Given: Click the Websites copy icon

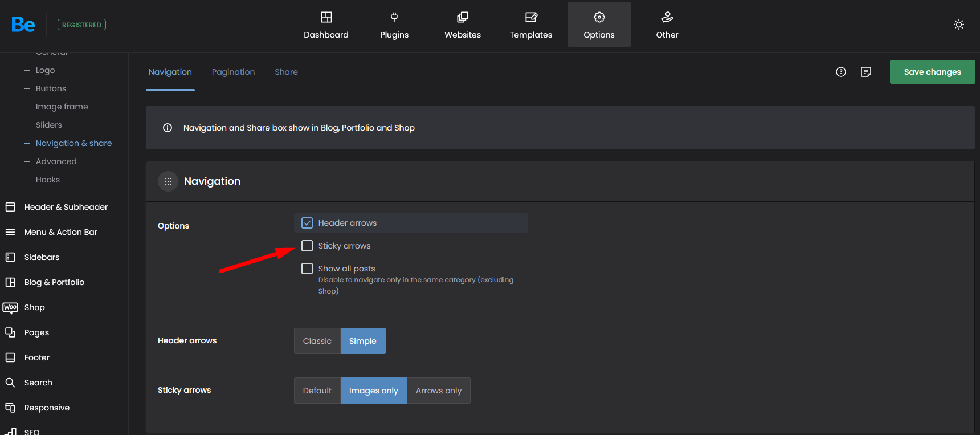Looking at the screenshot, I should [463, 17].
